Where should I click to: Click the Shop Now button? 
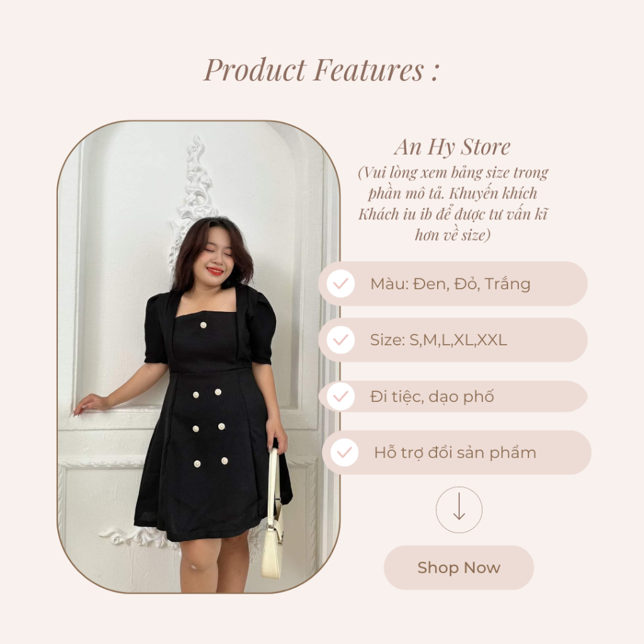(458, 568)
